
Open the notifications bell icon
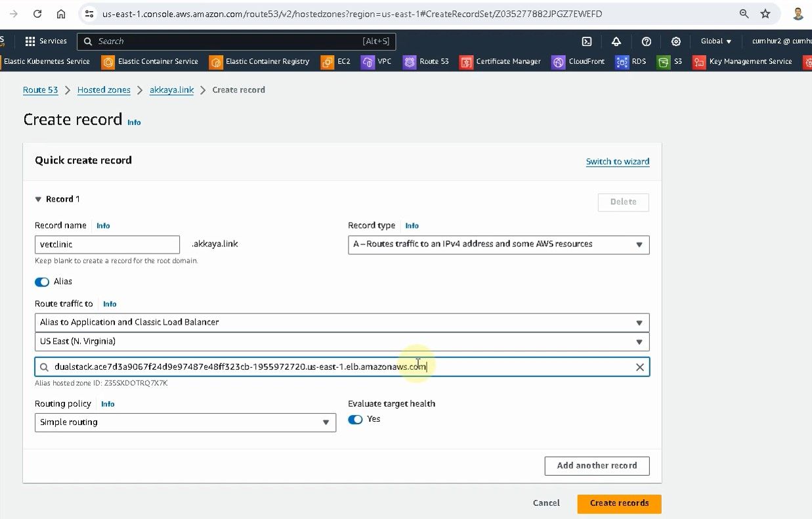pos(616,41)
